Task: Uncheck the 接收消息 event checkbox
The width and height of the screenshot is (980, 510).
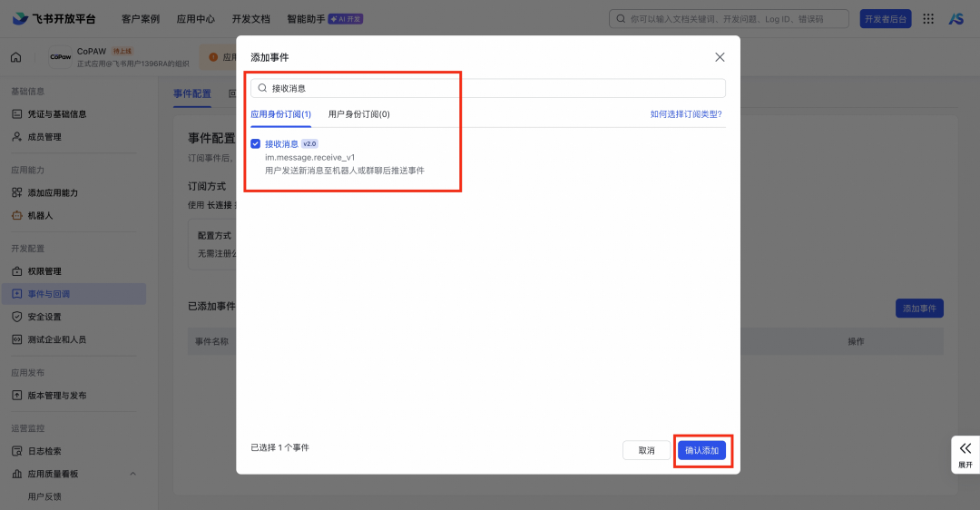Action: (256, 143)
